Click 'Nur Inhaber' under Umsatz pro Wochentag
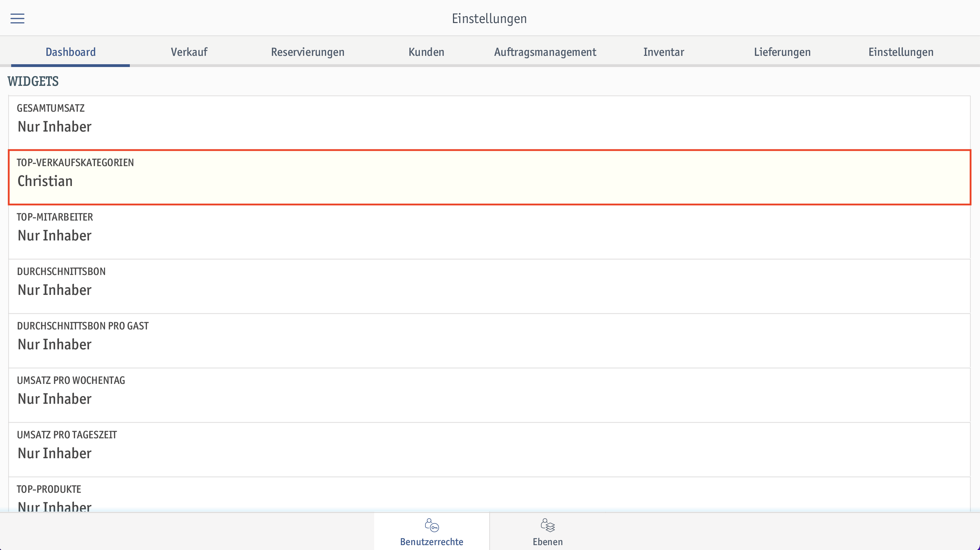The height and width of the screenshot is (550, 980). (x=55, y=399)
